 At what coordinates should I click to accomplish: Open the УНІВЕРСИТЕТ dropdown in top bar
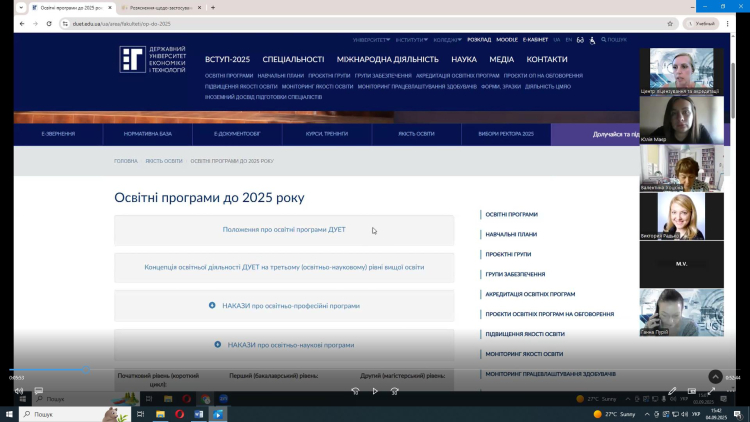point(372,40)
